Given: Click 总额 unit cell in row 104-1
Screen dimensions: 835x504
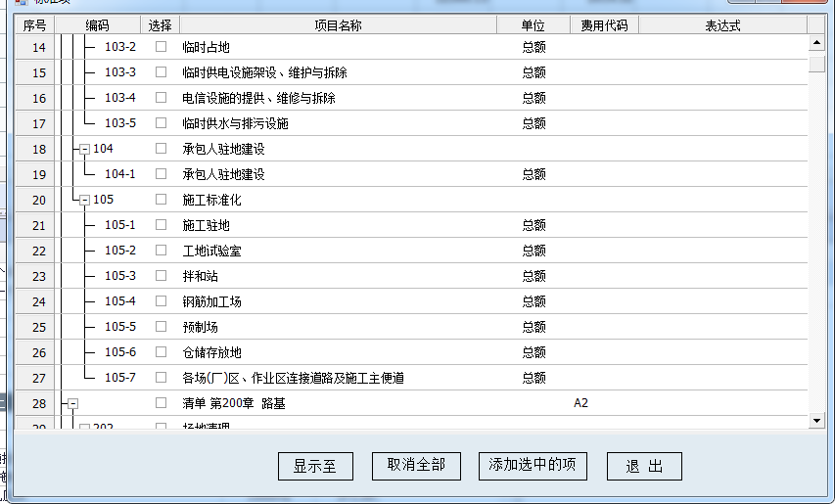Looking at the screenshot, I should pyautogui.click(x=534, y=174).
